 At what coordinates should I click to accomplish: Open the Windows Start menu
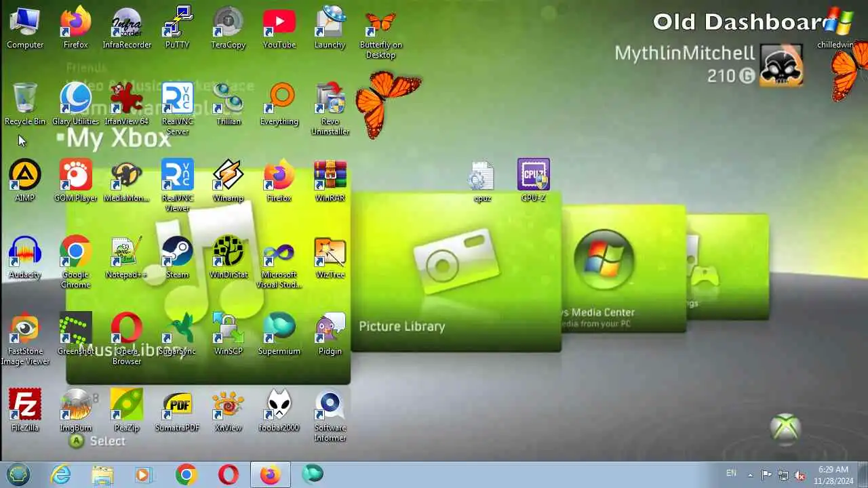click(18, 474)
